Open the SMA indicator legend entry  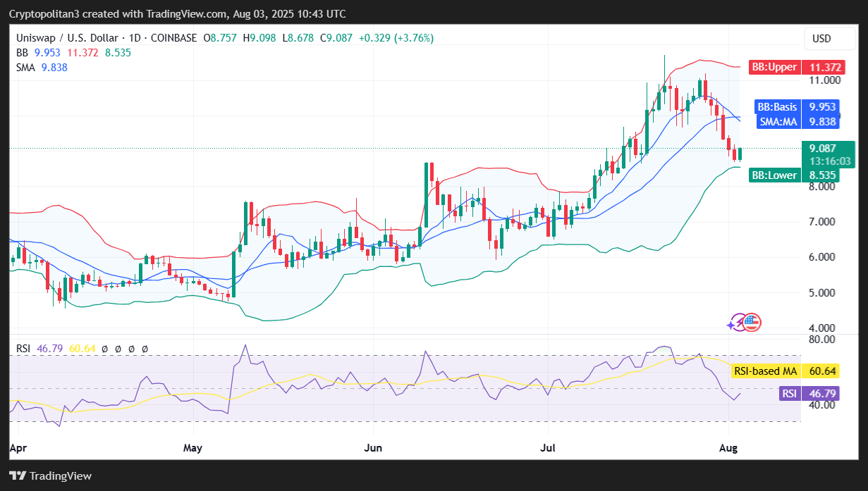[42, 67]
